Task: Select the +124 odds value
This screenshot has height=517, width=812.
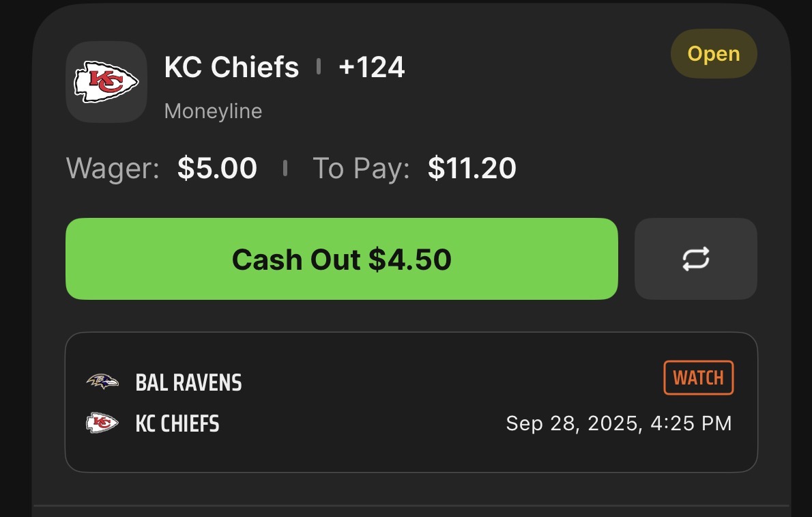Action: [x=371, y=67]
